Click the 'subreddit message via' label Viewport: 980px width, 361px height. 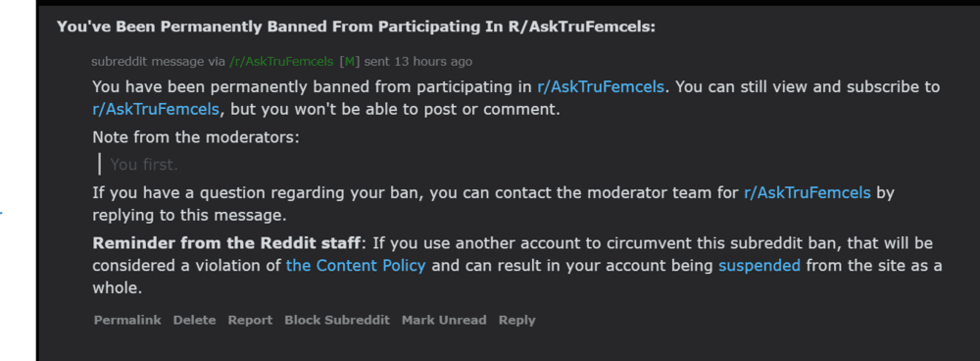(159, 62)
